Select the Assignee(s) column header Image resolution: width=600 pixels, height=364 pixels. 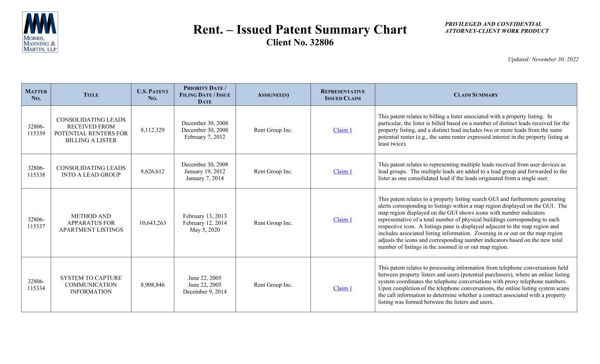(x=273, y=95)
